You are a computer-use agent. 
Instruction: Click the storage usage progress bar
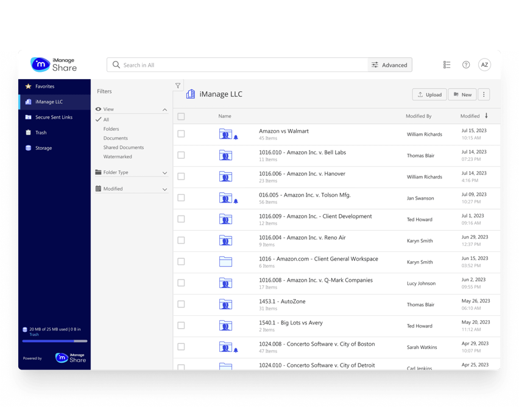tap(55, 341)
